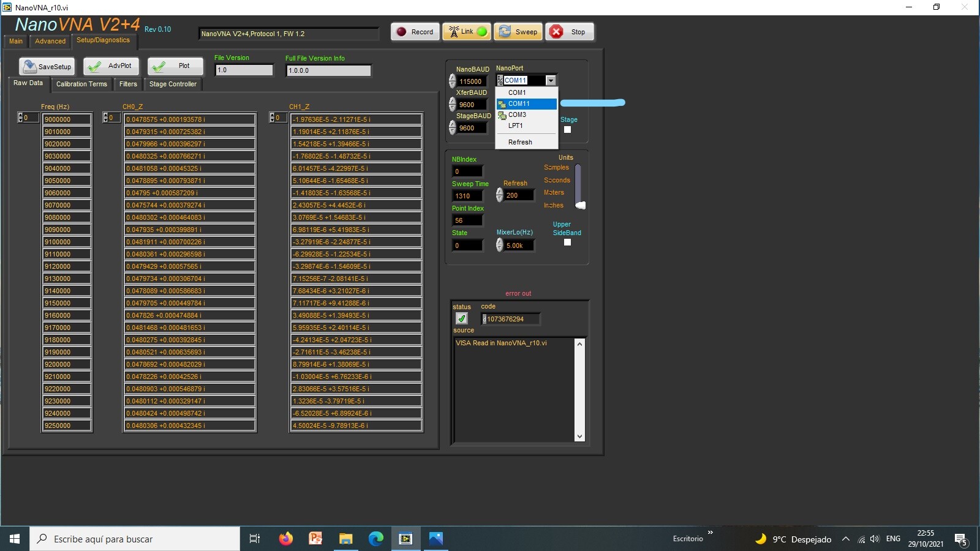Set Units to Meters
Image resolution: width=980 pixels, height=551 pixels.
tap(554, 192)
